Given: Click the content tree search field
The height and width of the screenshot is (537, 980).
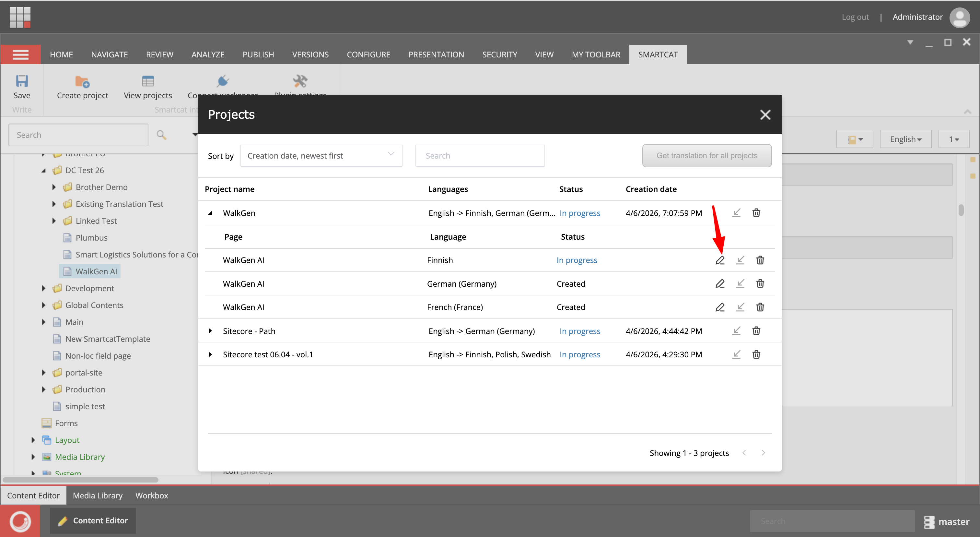Looking at the screenshot, I should click(x=78, y=135).
